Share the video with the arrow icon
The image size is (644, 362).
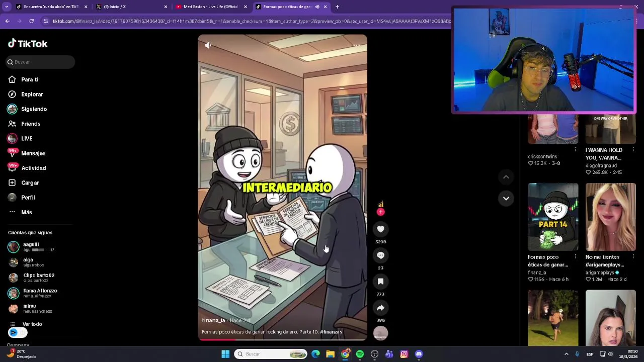pos(381,308)
